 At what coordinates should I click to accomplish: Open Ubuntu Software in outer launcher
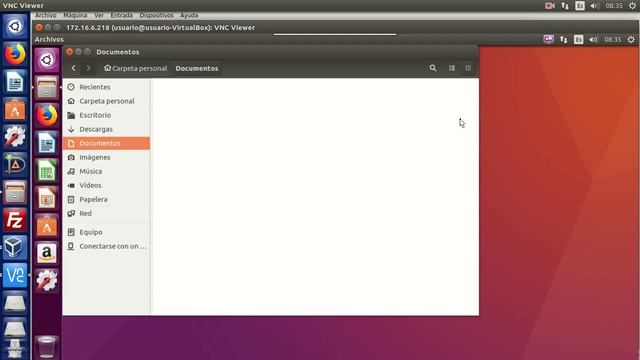click(15, 109)
